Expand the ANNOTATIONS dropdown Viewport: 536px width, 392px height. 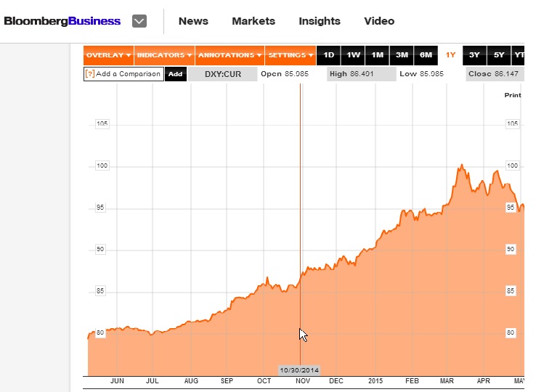230,55
